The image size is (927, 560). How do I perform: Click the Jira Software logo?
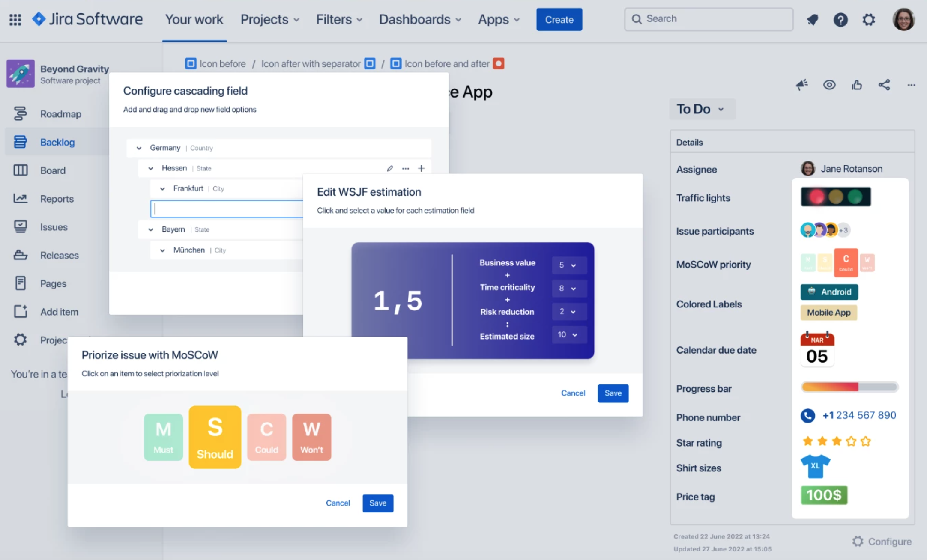coord(87,19)
